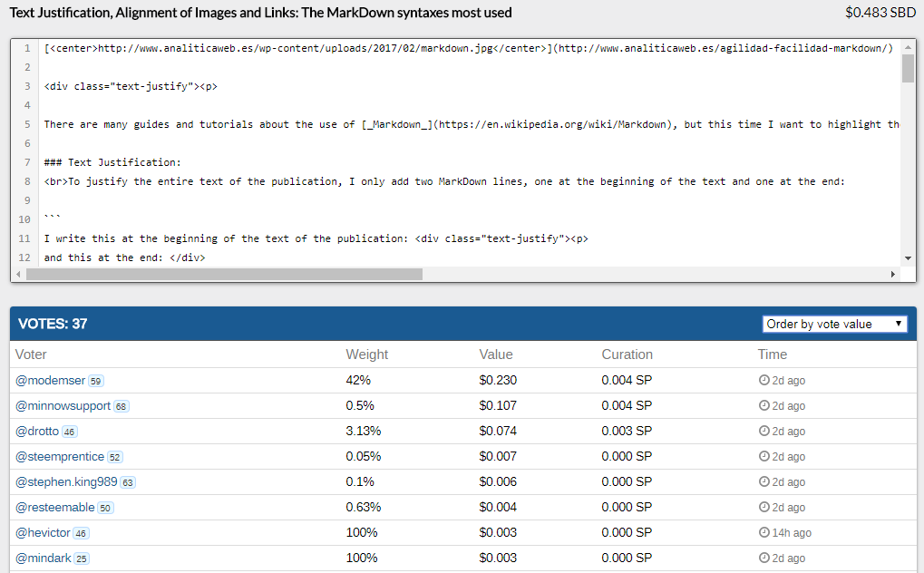
Task: Click the post title about Text Justification
Action: pyautogui.click(x=260, y=13)
